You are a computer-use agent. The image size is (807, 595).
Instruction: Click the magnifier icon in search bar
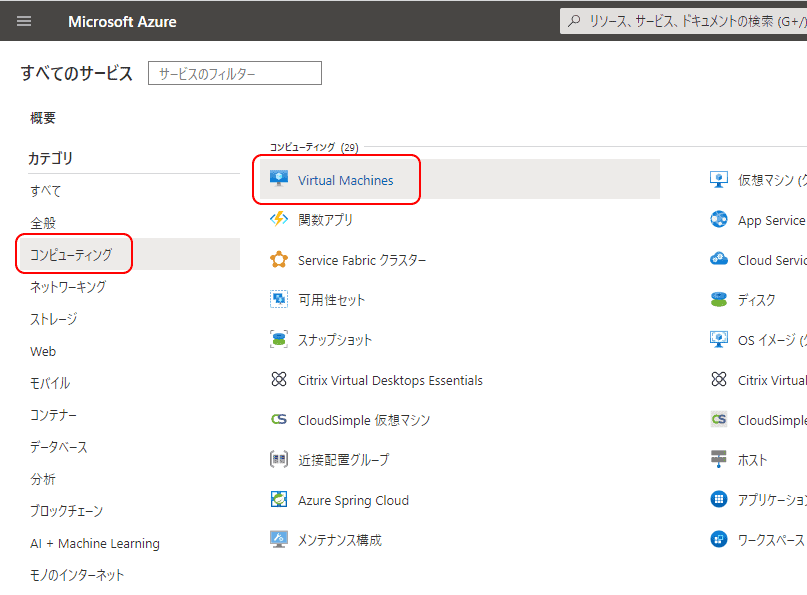point(574,21)
